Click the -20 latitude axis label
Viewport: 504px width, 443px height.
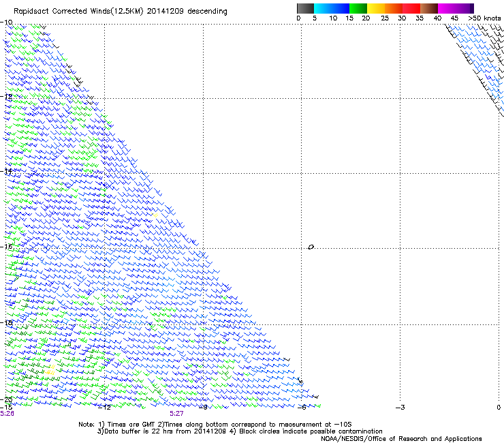coord(6,400)
